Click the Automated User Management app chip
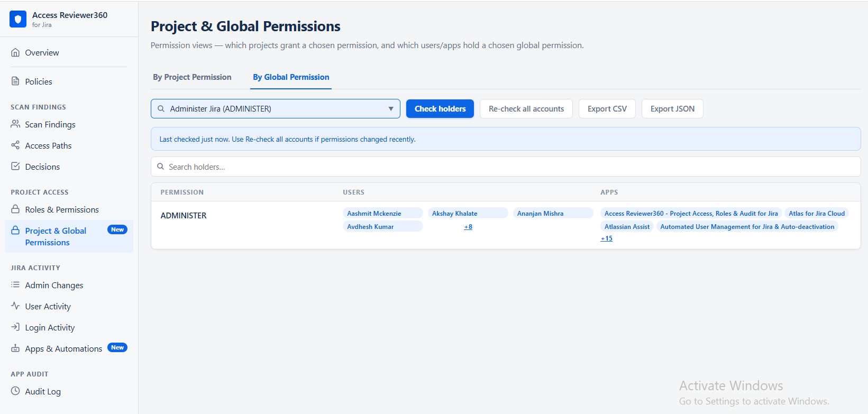The width and height of the screenshot is (868, 414). click(x=747, y=226)
